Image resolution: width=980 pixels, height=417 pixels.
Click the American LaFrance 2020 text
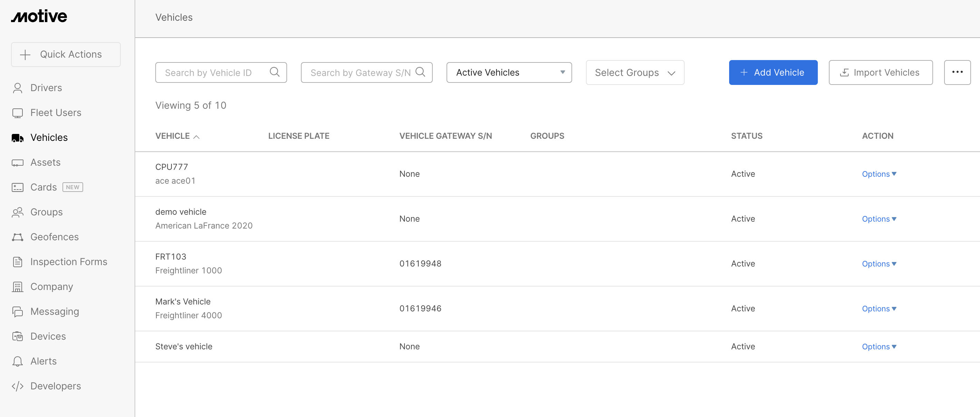pos(204,226)
